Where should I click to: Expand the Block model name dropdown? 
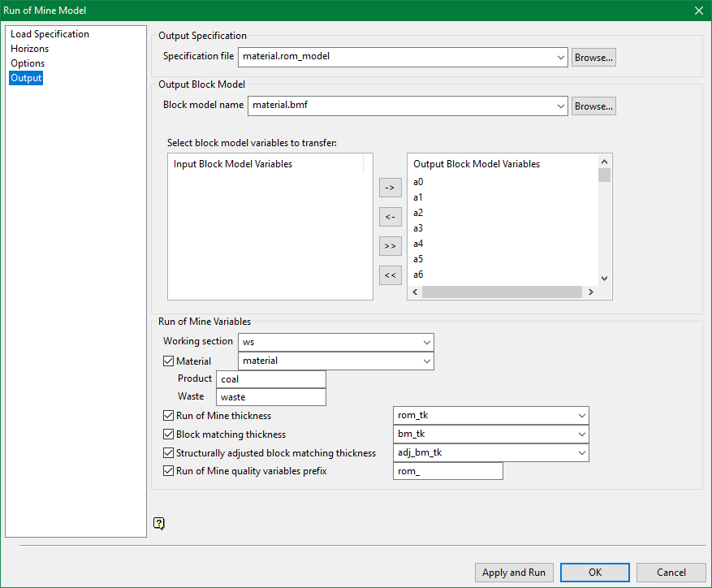point(561,106)
